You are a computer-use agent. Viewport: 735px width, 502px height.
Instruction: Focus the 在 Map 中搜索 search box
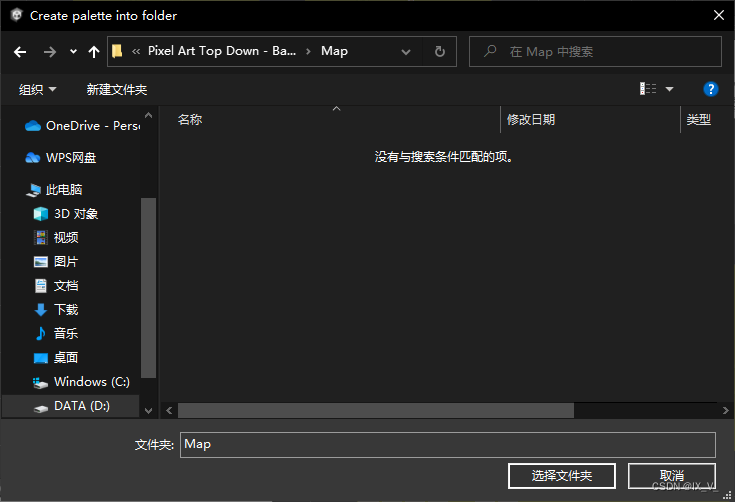[x=595, y=52]
